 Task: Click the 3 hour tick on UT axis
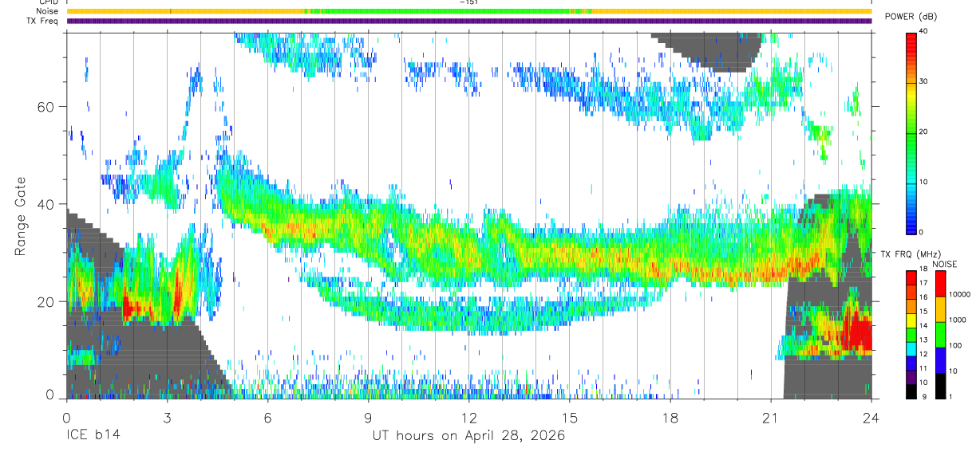167,418
